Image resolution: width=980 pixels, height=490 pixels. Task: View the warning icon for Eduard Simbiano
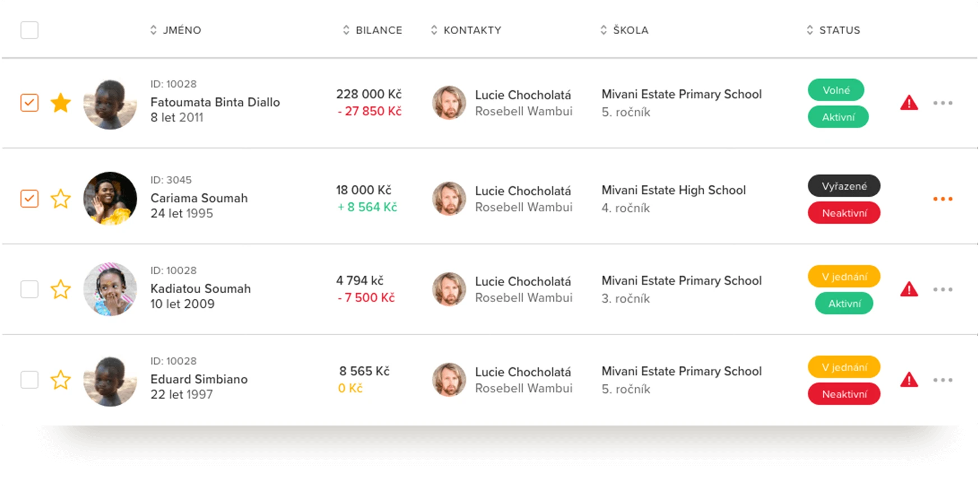click(909, 380)
